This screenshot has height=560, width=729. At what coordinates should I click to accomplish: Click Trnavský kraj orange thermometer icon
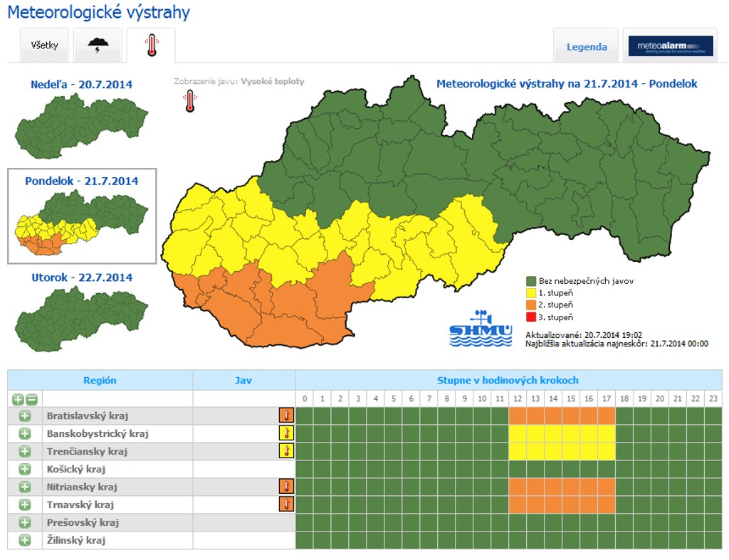coord(286,504)
